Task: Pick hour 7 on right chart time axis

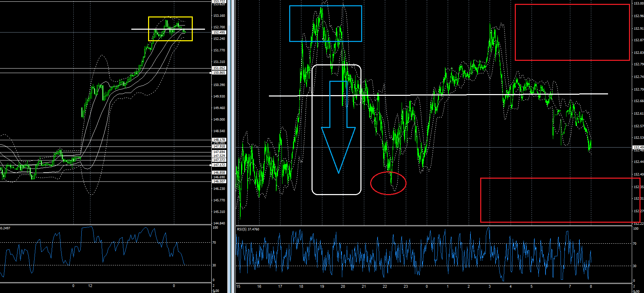Action: coord(570,286)
